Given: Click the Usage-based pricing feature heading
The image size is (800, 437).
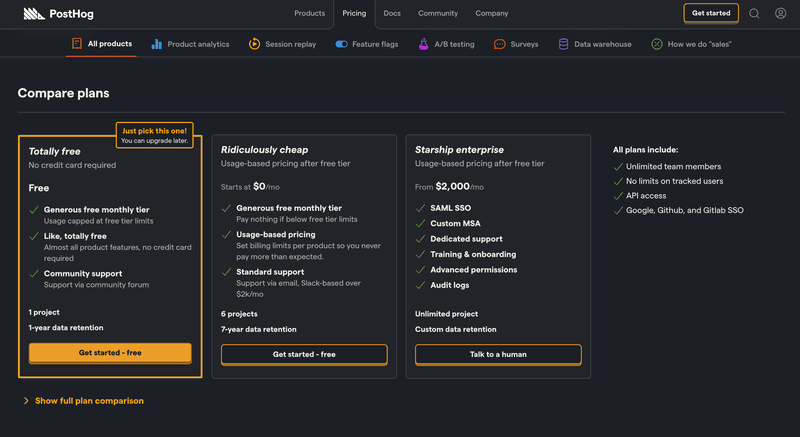Looking at the screenshot, I should [276, 235].
